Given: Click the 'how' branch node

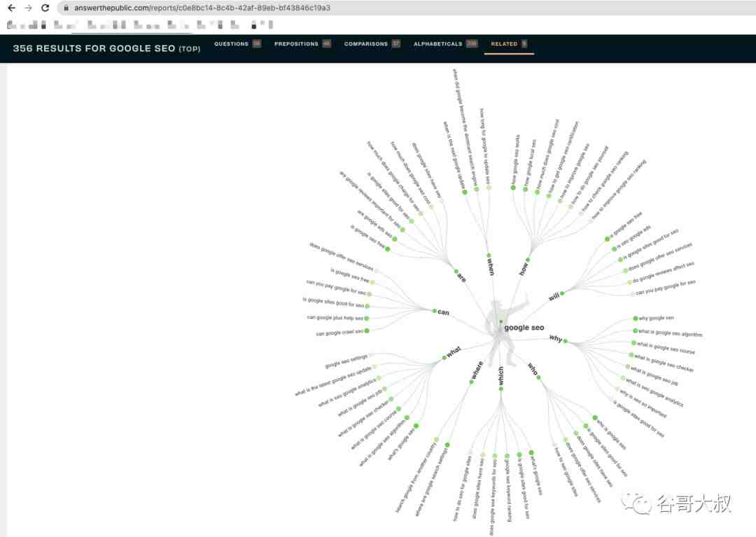Looking at the screenshot, I should click(524, 268).
